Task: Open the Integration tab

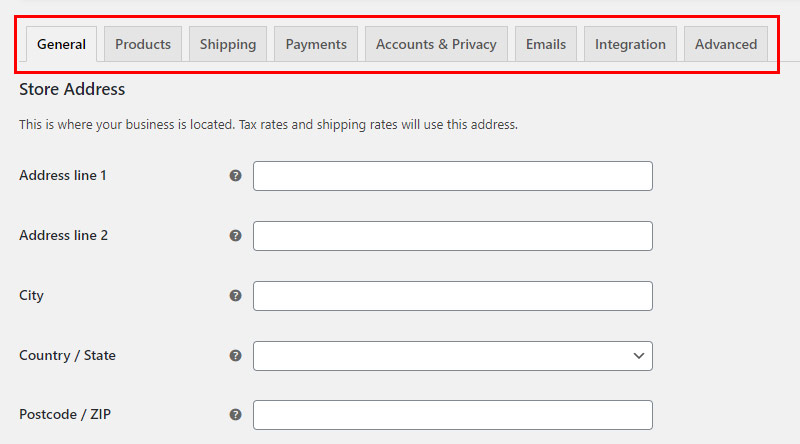Action: point(630,44)
